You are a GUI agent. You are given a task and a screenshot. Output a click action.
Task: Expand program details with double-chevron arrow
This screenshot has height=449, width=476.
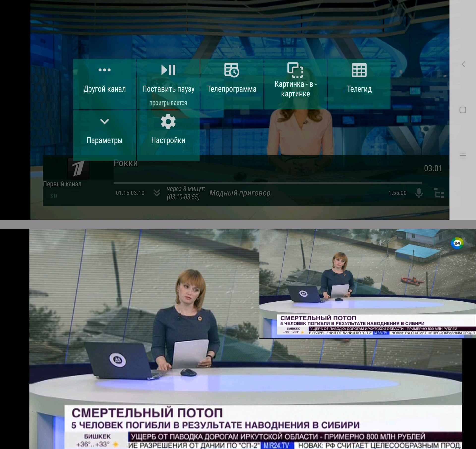[x=157, y=193]
